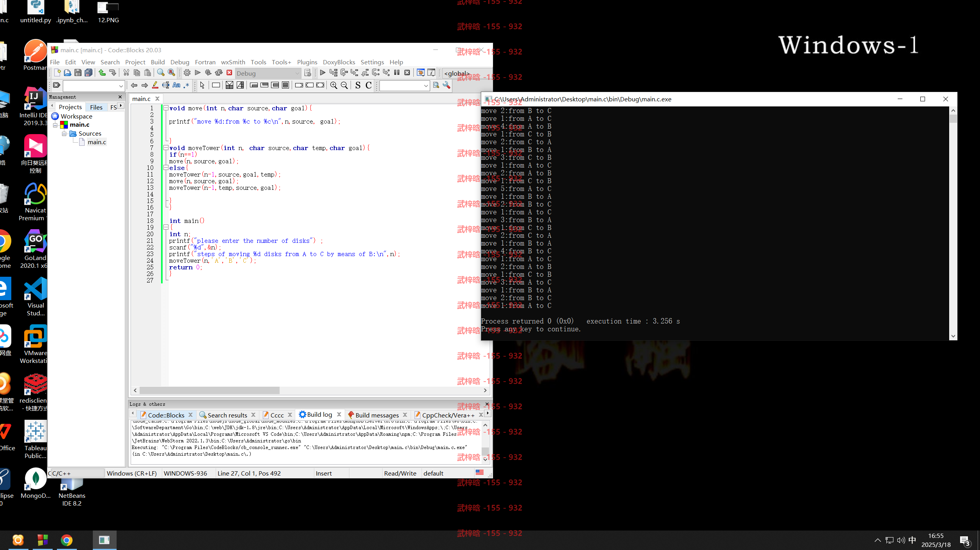Viewport: 980px width, 550px height.
Task: Select the Code::Blocks log tab
Action: (x=166, y=415)
